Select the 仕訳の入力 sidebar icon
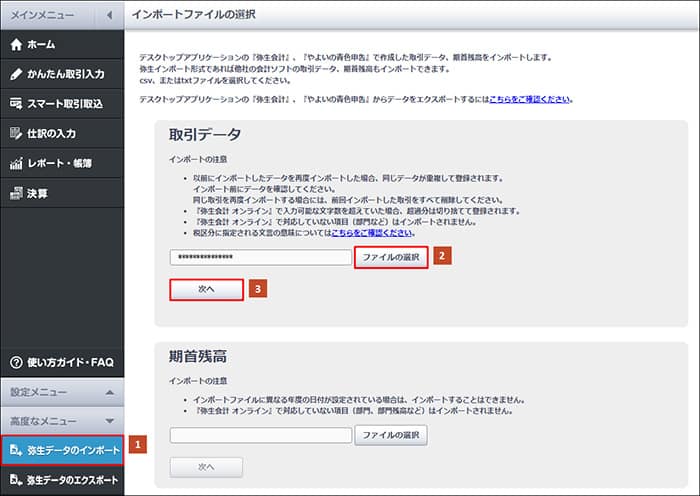Screen dimensions: 700x496 [x=16, y=133]
